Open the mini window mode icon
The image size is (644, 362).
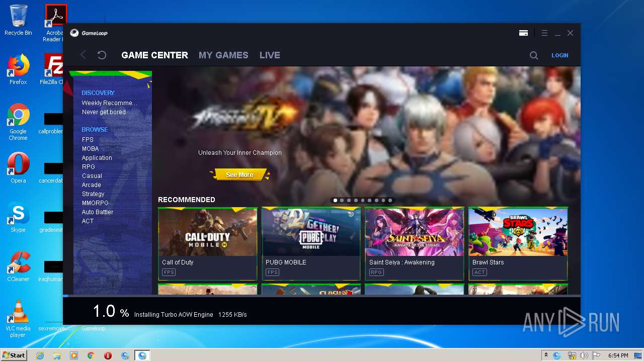(x=523, y=33)
